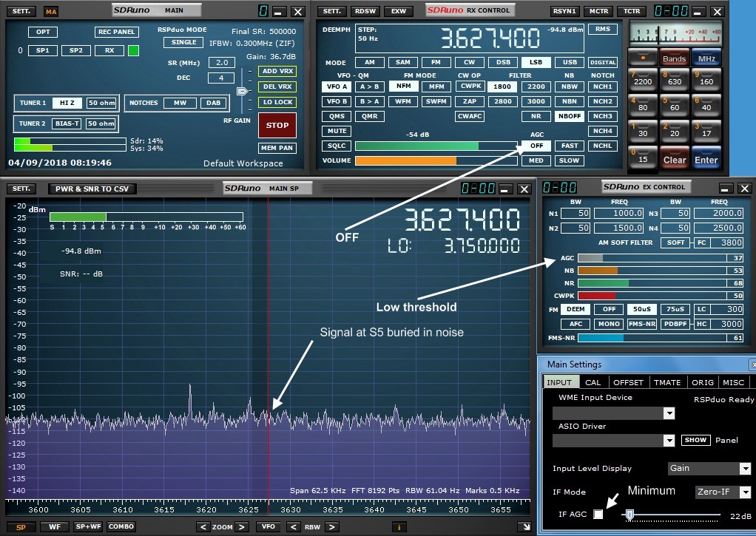756x536 pixels.
Task: Open the INPUT tab in Main Settings
Action: [559, 382]
